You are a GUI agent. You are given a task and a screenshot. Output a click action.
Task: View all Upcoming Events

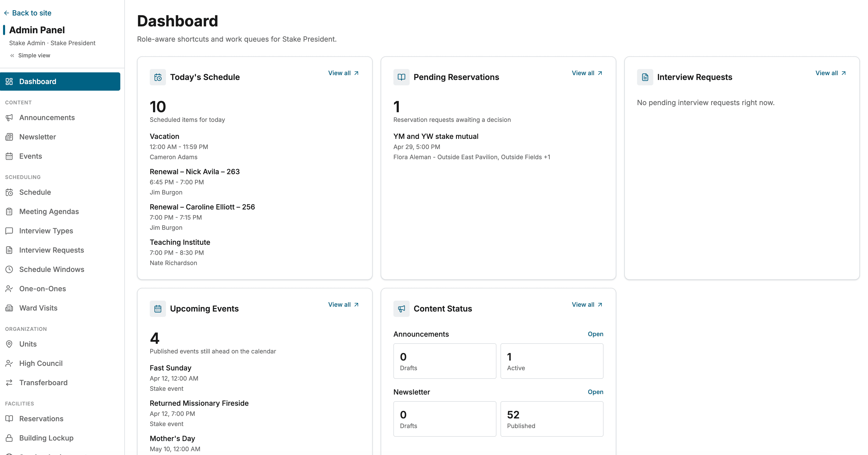344,305
